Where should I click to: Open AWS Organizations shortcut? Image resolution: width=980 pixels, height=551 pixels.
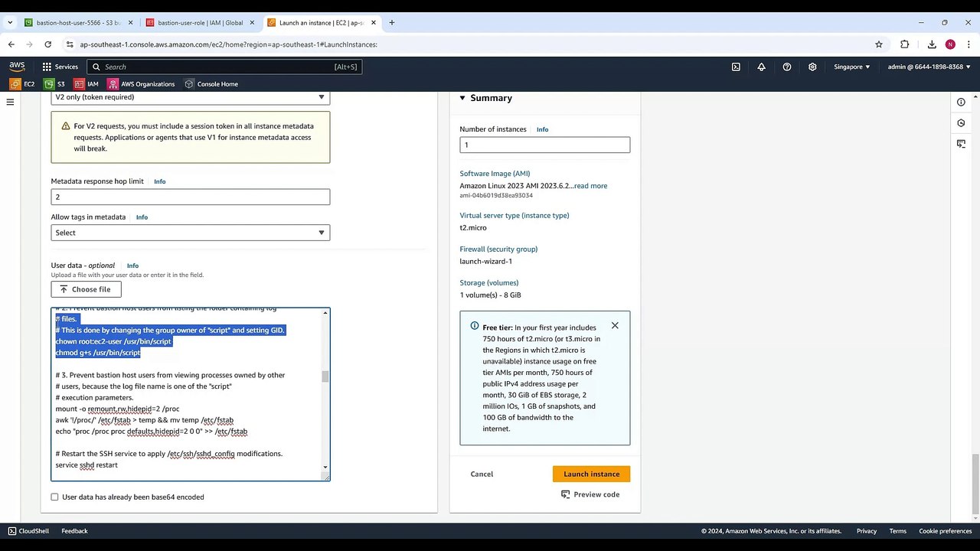142,84
